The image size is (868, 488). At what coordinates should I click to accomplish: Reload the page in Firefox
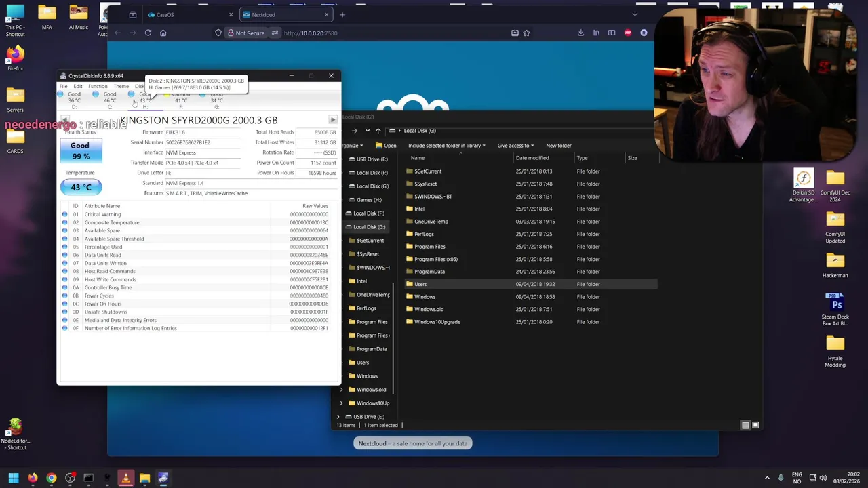point(148,33)
